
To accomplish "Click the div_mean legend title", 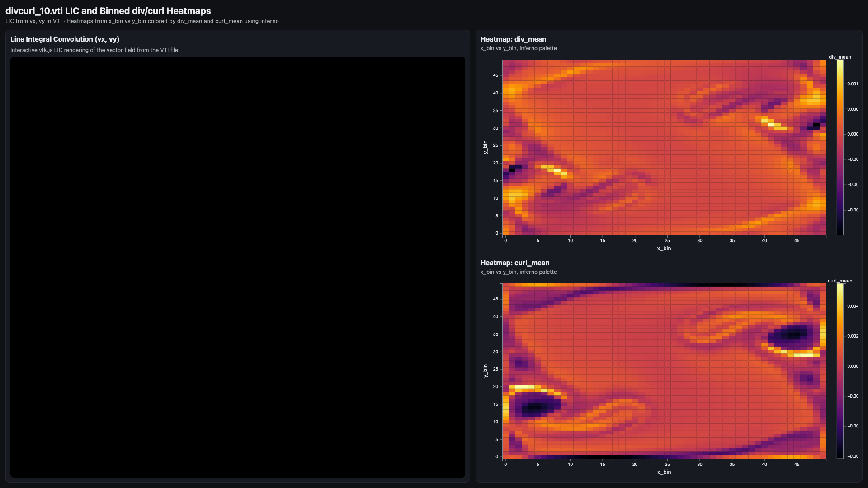I will (x=840, y=57).
